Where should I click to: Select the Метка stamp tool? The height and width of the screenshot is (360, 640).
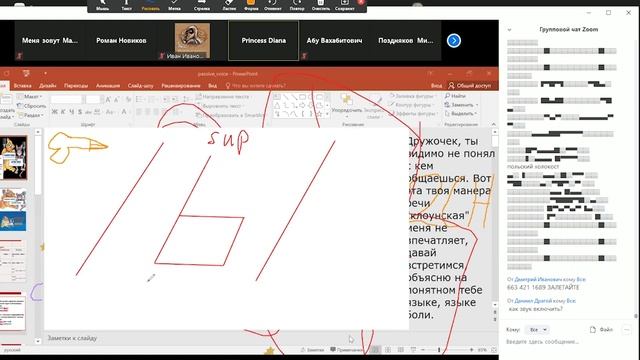[x=174, y=5]
